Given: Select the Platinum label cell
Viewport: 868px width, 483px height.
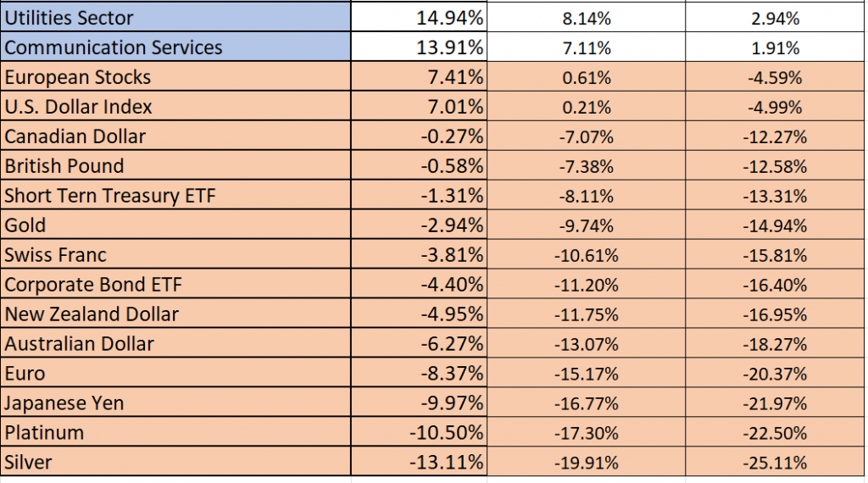Looking at the screenshot, I should (x=175, y=433).
